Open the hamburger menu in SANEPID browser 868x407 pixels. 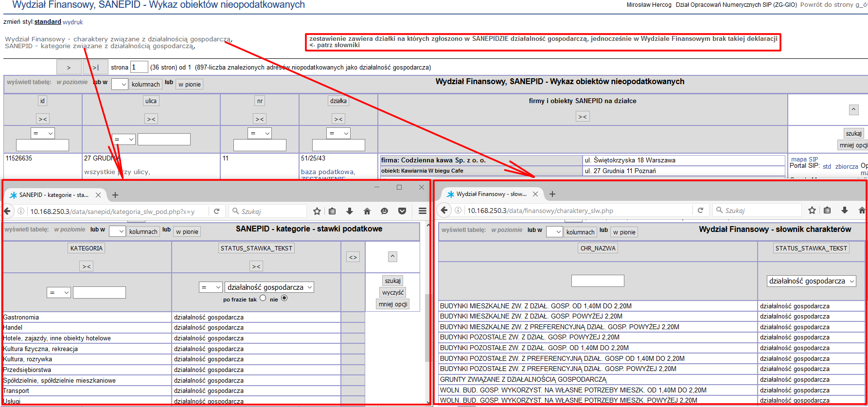pyautogui.click(x=422, y=211)
